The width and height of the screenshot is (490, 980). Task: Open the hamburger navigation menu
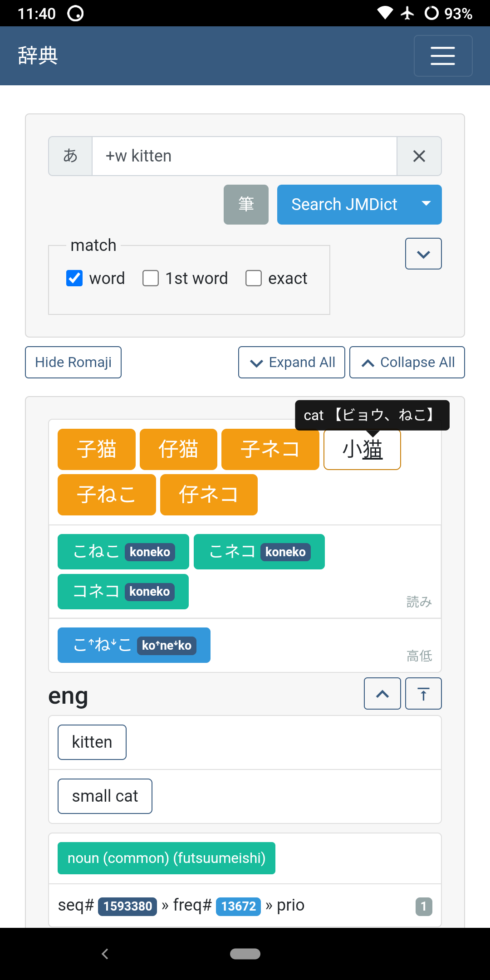443,56
